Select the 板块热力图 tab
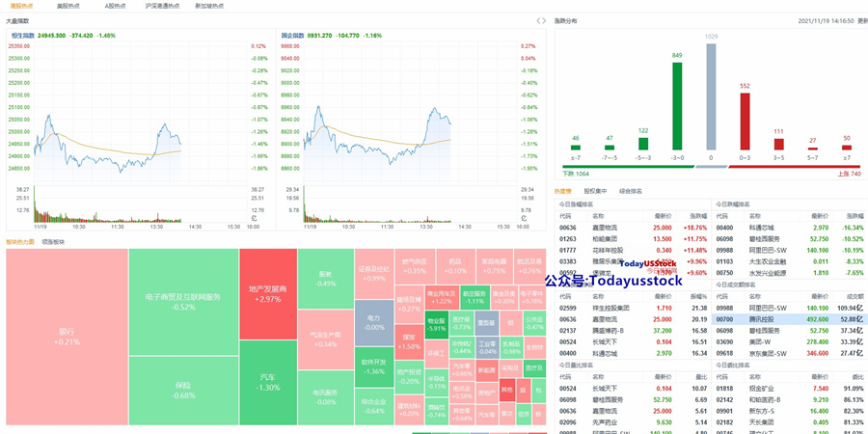This screenshot has height=434, width=868. pos(20,242)
